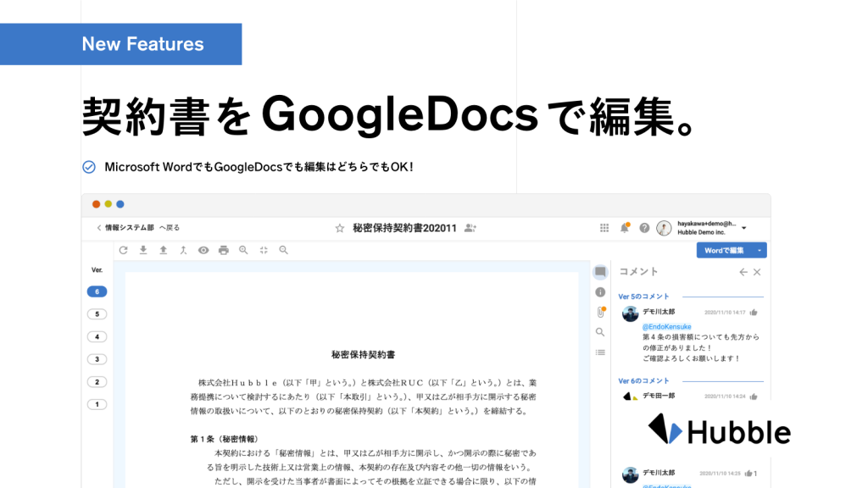The height and width of the screenshot is (488, 868).
Task: Open the notification bell
Action: 625,227
